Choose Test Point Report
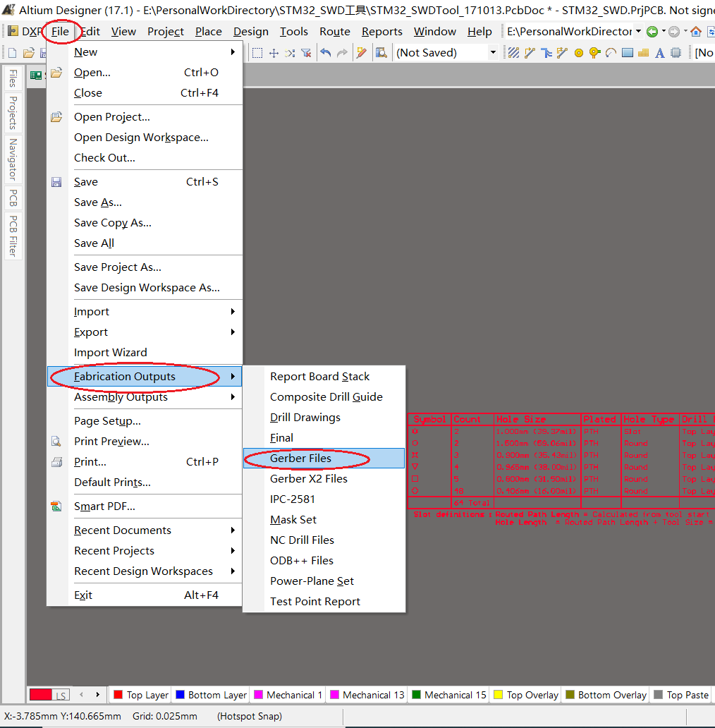The height and width of the screenshot is (728, 715). [324, 601]
